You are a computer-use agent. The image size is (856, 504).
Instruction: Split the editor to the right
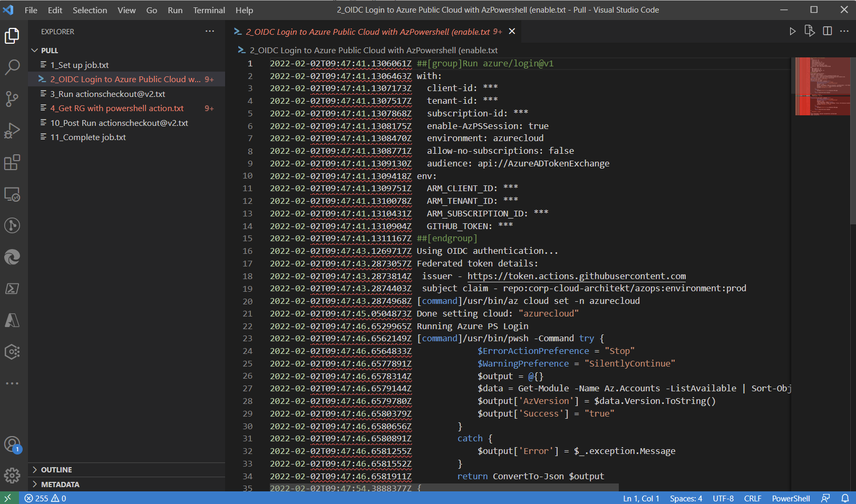coord(828,31)
